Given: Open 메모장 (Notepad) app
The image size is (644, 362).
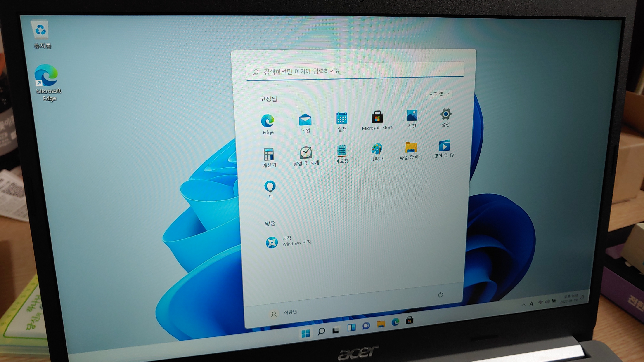Looking at the screenshot, I should (342, 154).
